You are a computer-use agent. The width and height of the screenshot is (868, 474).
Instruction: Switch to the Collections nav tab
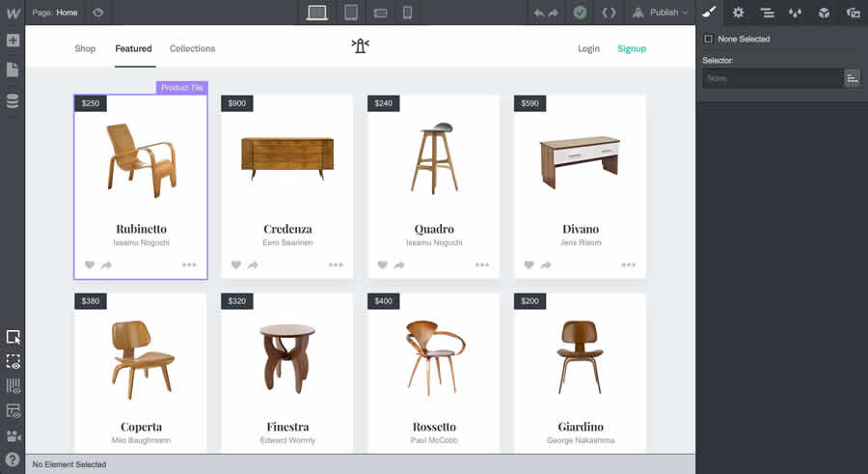(x=192, y=48)
